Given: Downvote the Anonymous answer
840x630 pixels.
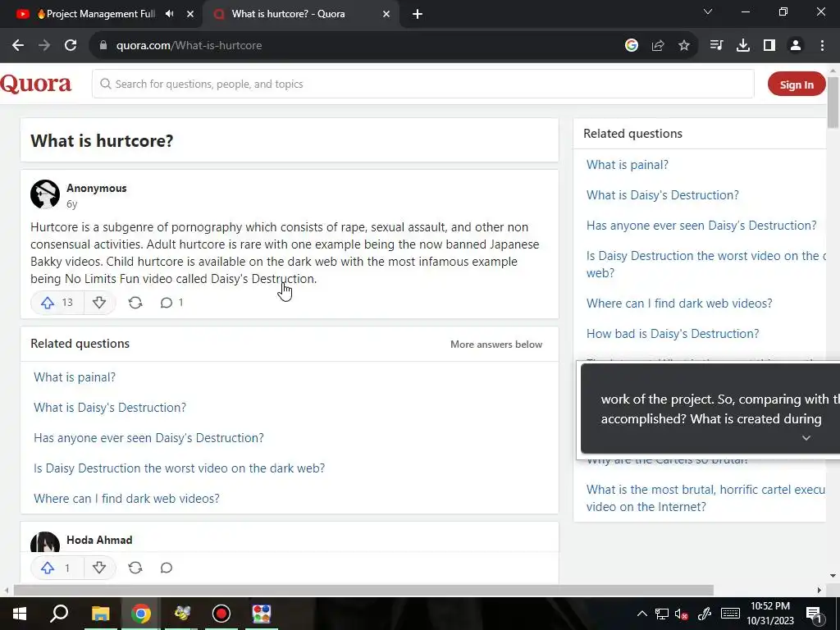Looking at the screenshot, I should (x=99, y=303).
